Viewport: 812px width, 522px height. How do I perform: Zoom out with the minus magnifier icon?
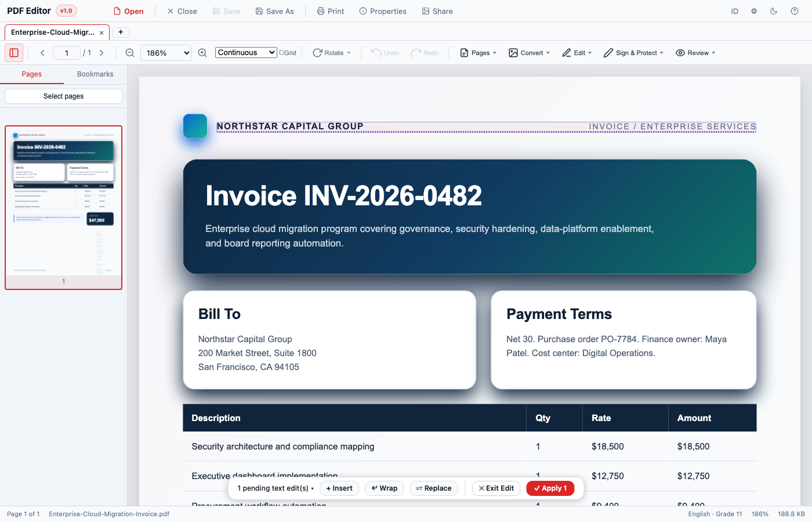coord(130,53)
